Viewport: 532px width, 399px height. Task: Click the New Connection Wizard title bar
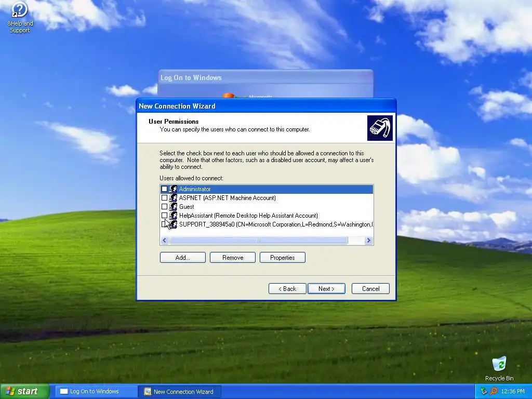coord(266,106)
